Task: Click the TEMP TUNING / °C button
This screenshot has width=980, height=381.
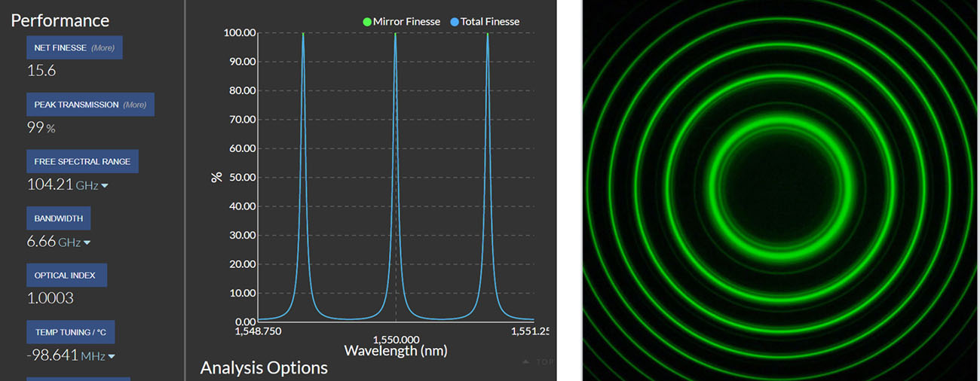Action: tap(70, 332)
